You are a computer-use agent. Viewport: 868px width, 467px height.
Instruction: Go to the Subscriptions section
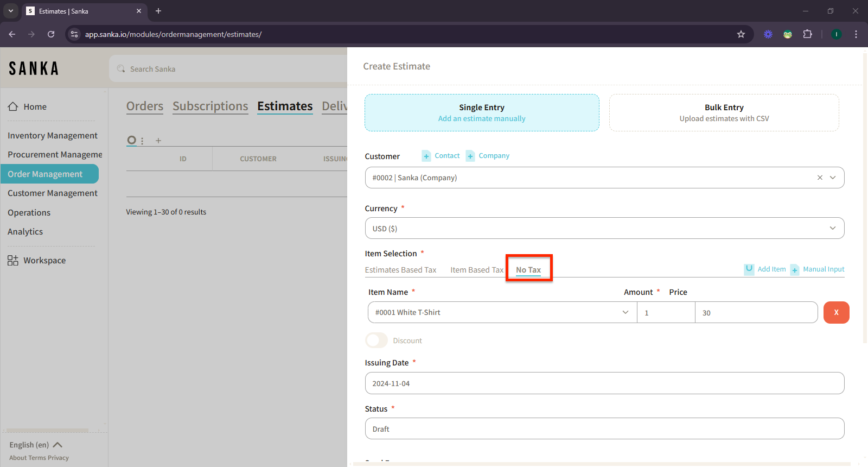[x=210, y=106]
